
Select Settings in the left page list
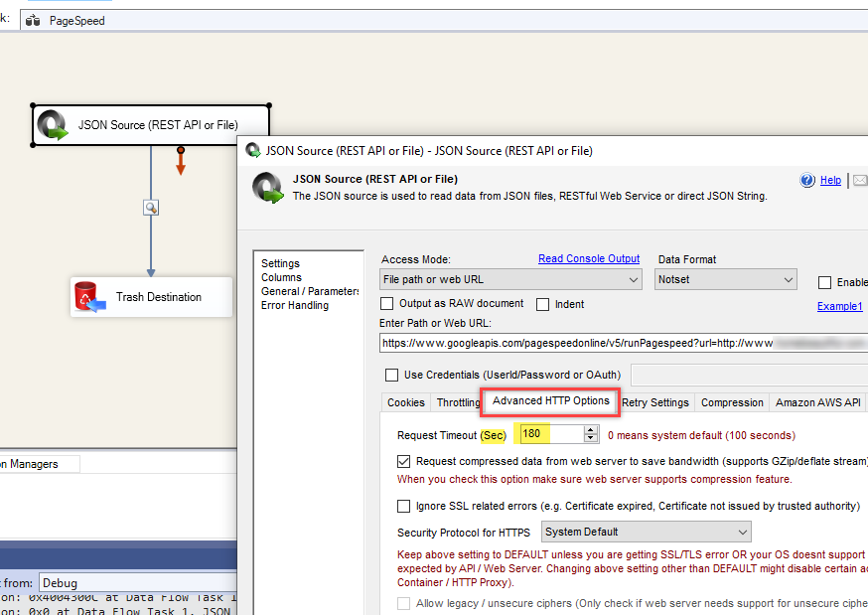pos(281,263)
